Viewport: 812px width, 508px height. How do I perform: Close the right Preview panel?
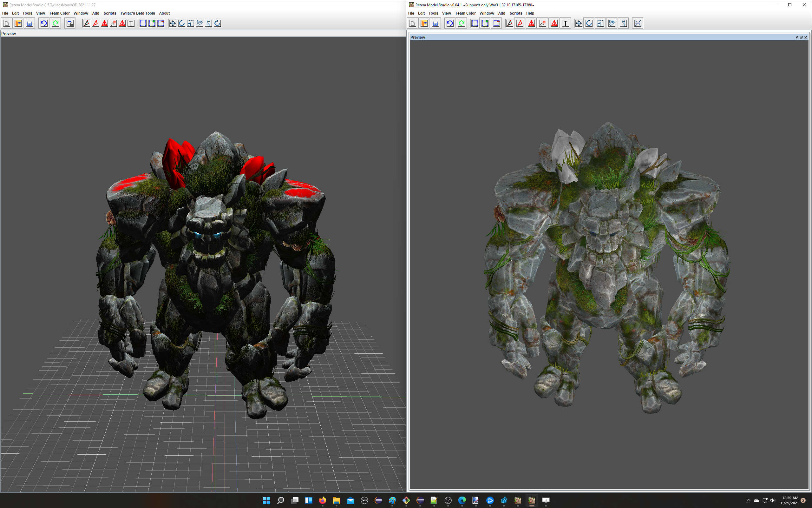point(806,37)
